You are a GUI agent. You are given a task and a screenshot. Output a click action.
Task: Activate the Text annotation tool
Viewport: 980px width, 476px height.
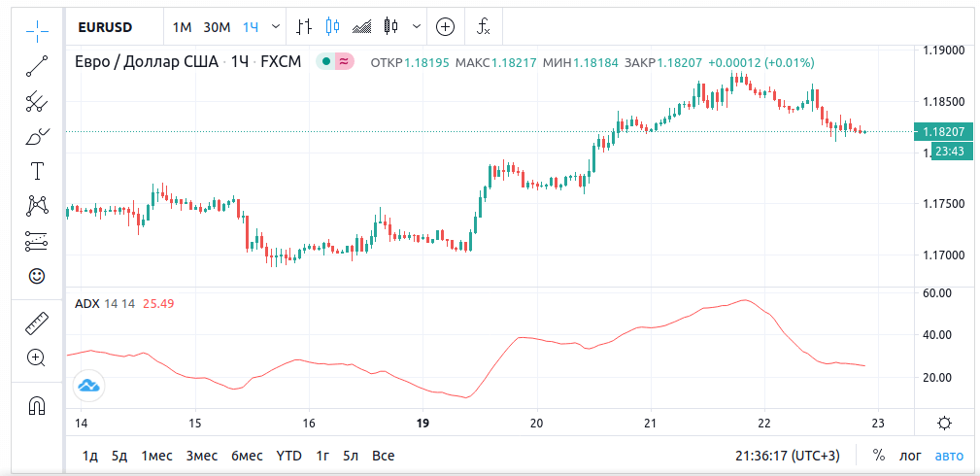click(x=37, y=172)
